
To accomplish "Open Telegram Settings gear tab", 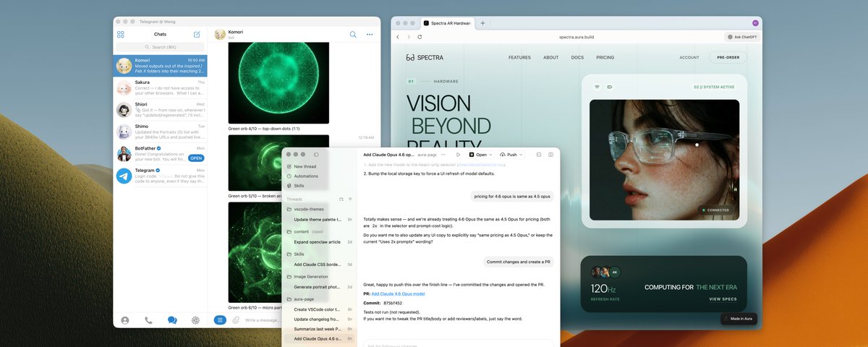I will [x=195, y=320].
